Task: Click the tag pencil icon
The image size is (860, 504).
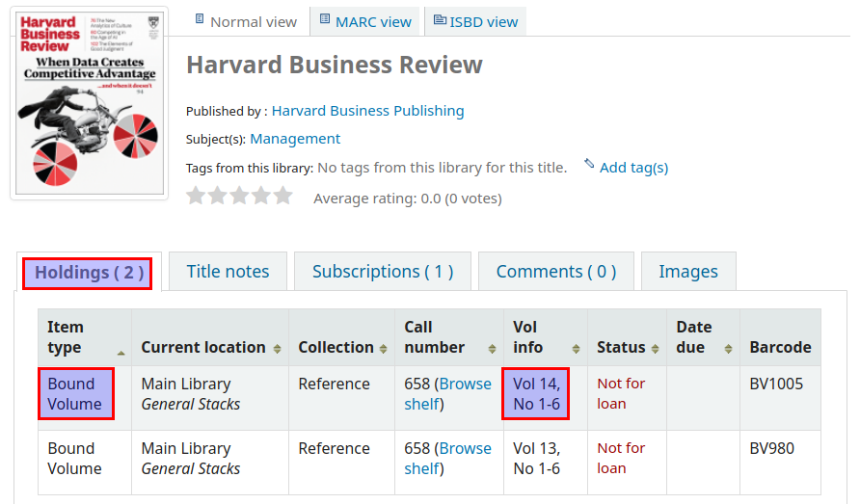Action: 589,164
